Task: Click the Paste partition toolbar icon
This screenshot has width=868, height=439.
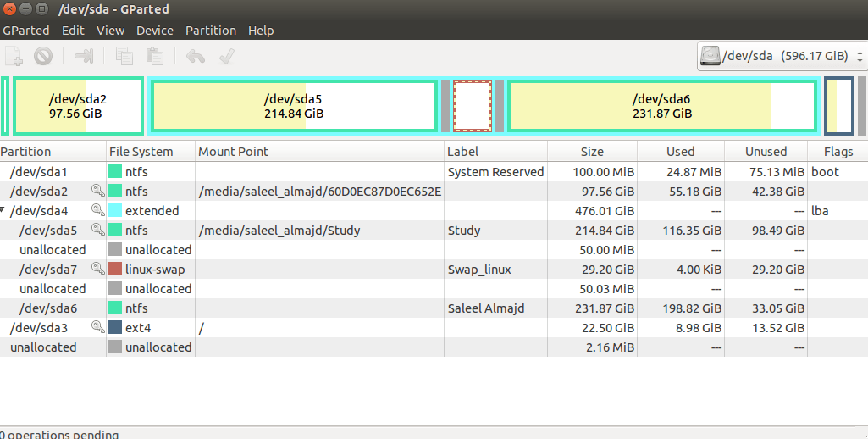Action: [154, 57]
